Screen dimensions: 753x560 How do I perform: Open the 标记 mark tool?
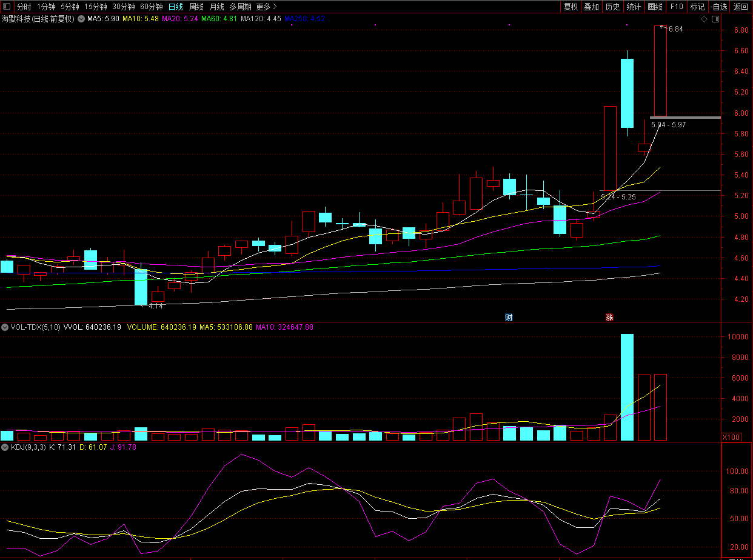coord(697,7)
